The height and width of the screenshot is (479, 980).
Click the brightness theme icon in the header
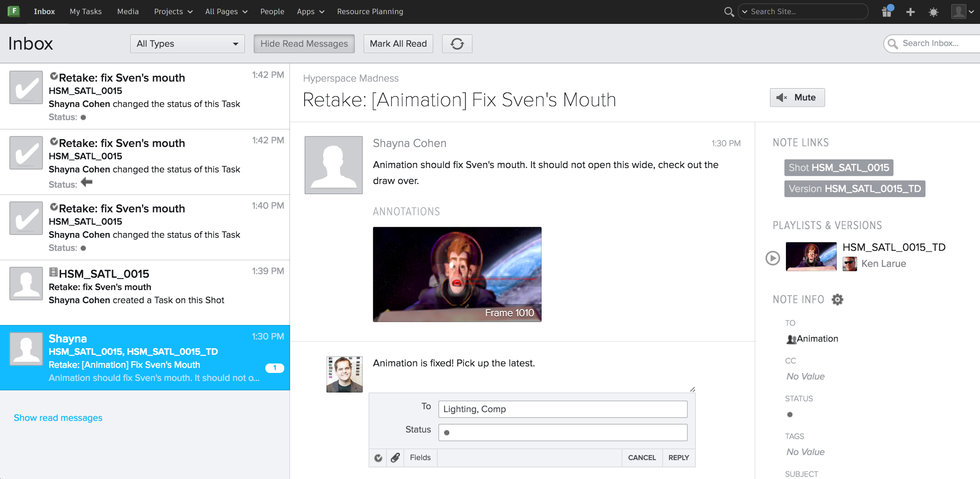click(x=934, y=12)
